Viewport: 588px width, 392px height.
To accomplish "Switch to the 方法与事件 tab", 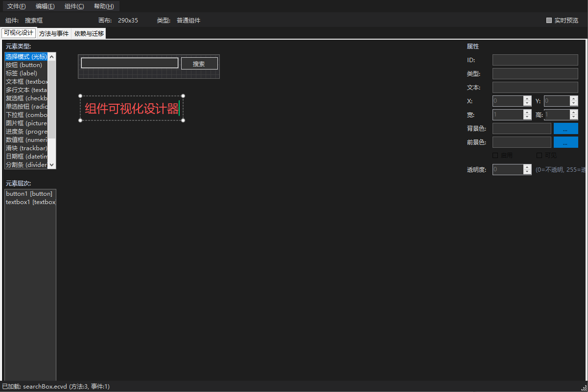I will pyautogui.click(x=54, y=34).
